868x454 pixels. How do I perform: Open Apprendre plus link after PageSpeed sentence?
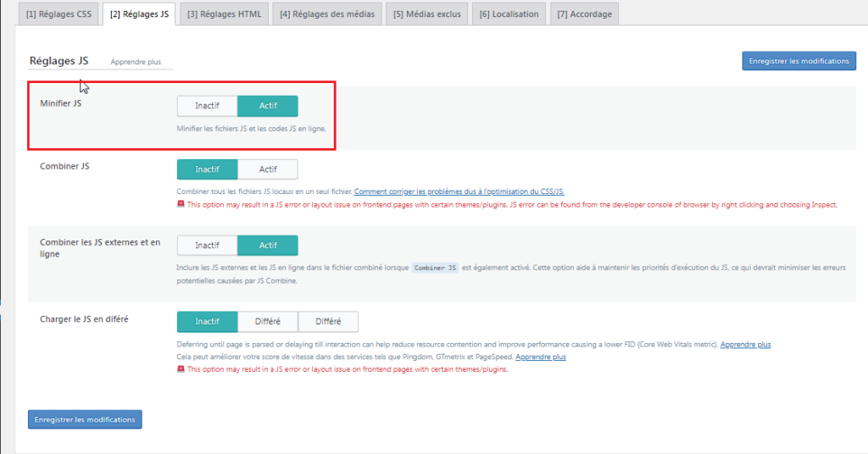(x=540, y=357)
